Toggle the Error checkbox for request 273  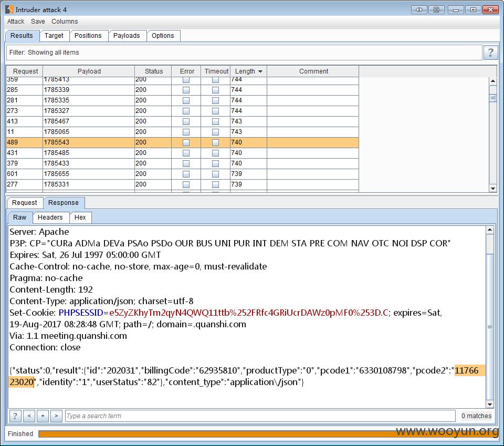pyautogui.click(x=186, y=111)
